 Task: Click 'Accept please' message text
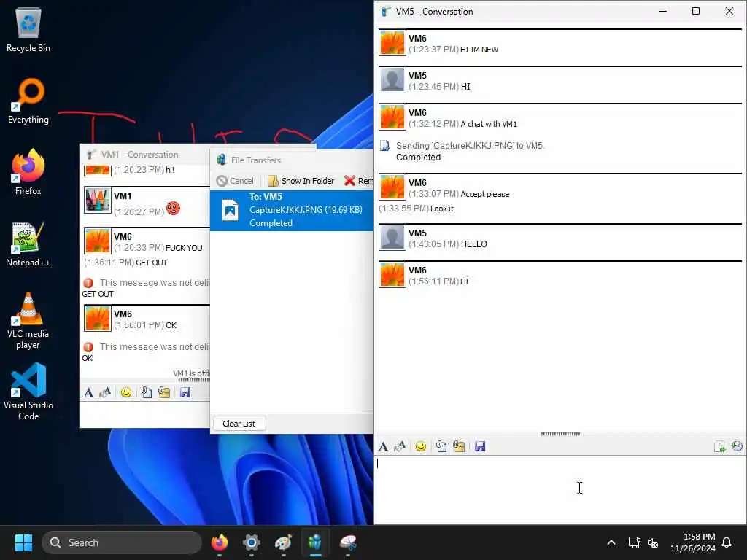(485, 194)
